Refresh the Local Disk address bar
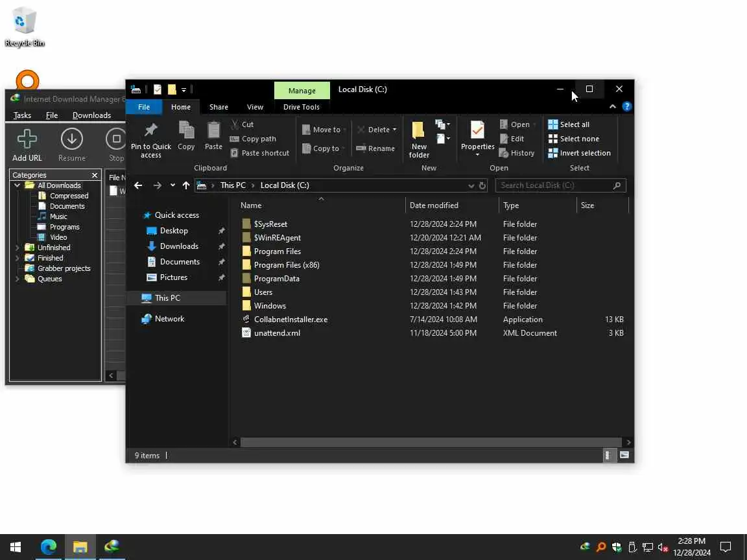747x560 pixels. [482, 185]
